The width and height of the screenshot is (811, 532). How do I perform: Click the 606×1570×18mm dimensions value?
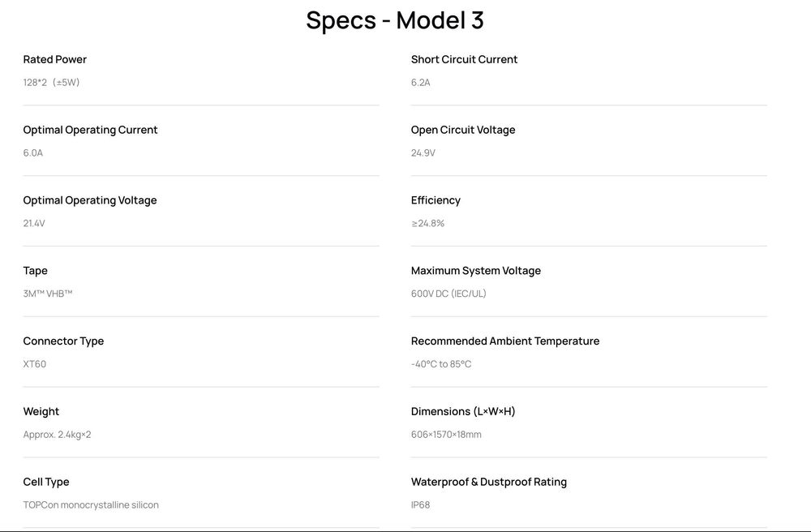(x=446, y=435)
